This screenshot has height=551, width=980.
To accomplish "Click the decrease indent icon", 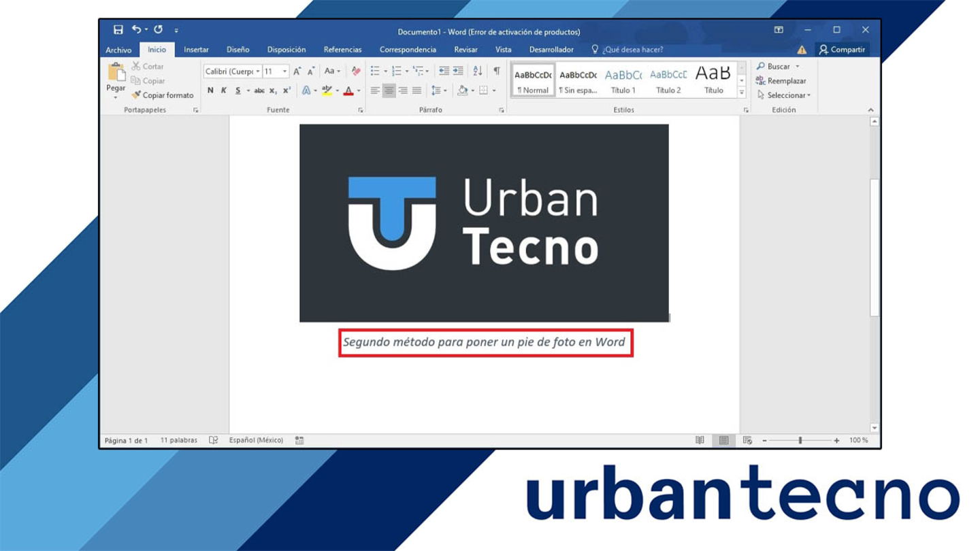I will click(x=444, y=71).
